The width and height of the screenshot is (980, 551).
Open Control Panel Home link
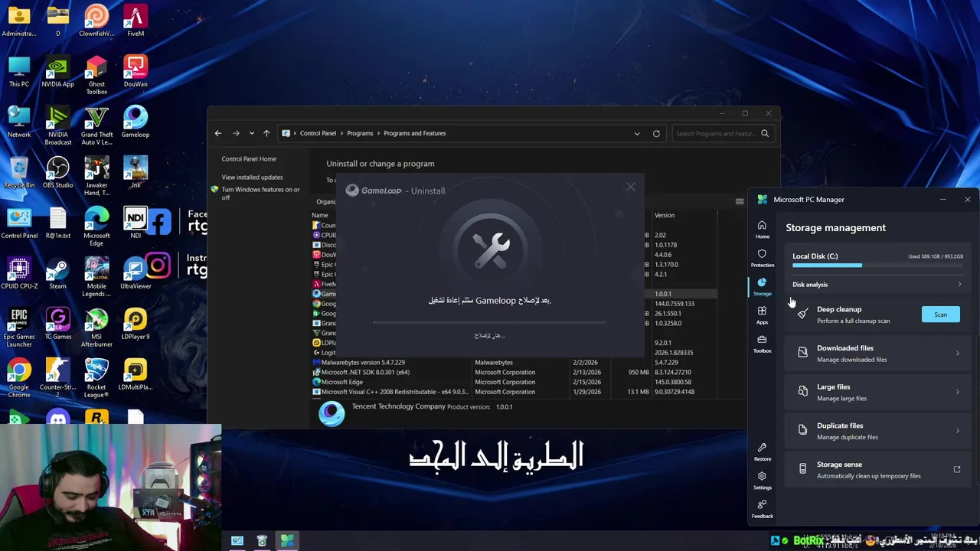(249, 159)
